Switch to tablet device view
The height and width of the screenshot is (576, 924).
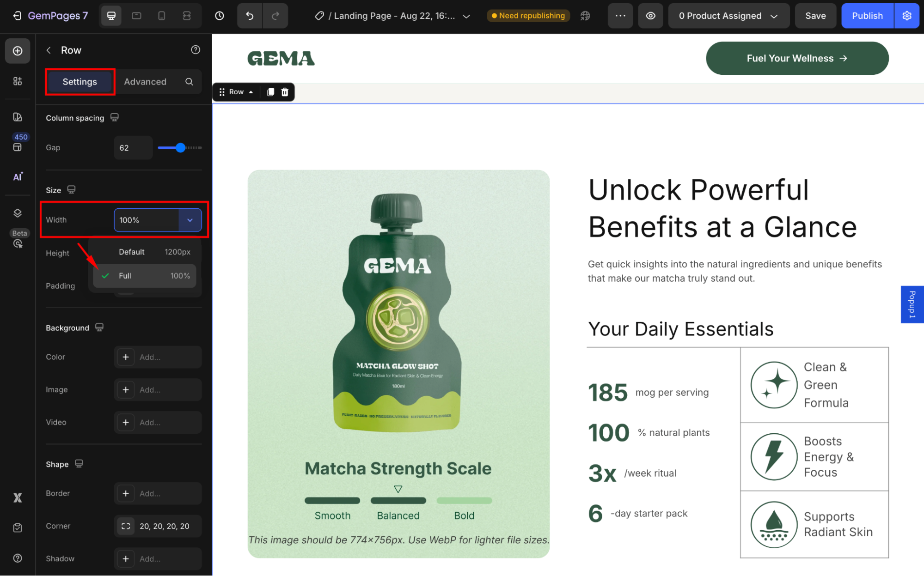click(x=136, y=16)
